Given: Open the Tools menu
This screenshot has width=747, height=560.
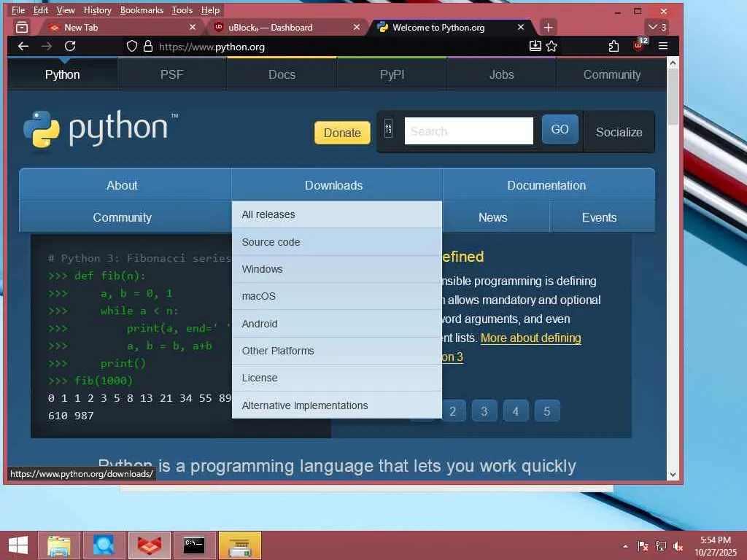Looking at the screenshot, I should [x=182, y=10].
